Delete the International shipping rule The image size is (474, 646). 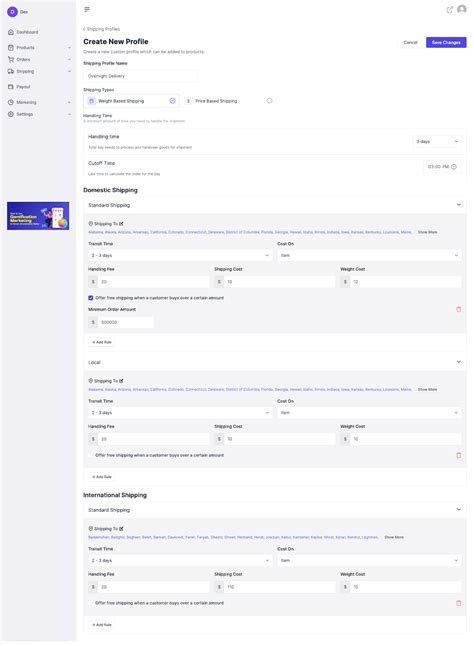tap(458, 603)
